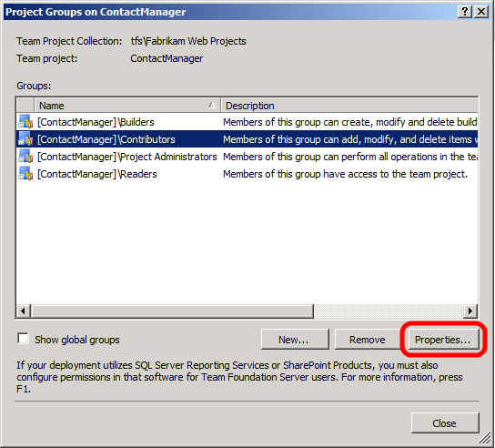Viewport: 495px width, 448px height.
Task: Enable Show global groups checkbox
Action: click(24, 338)
